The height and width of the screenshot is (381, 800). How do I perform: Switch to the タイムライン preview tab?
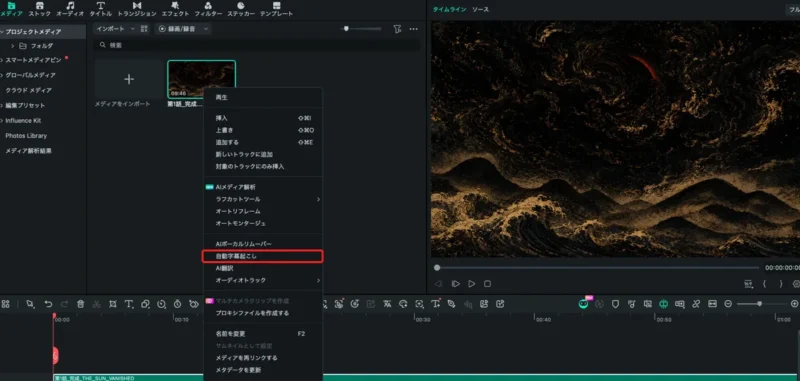click(x=449, y=10)
